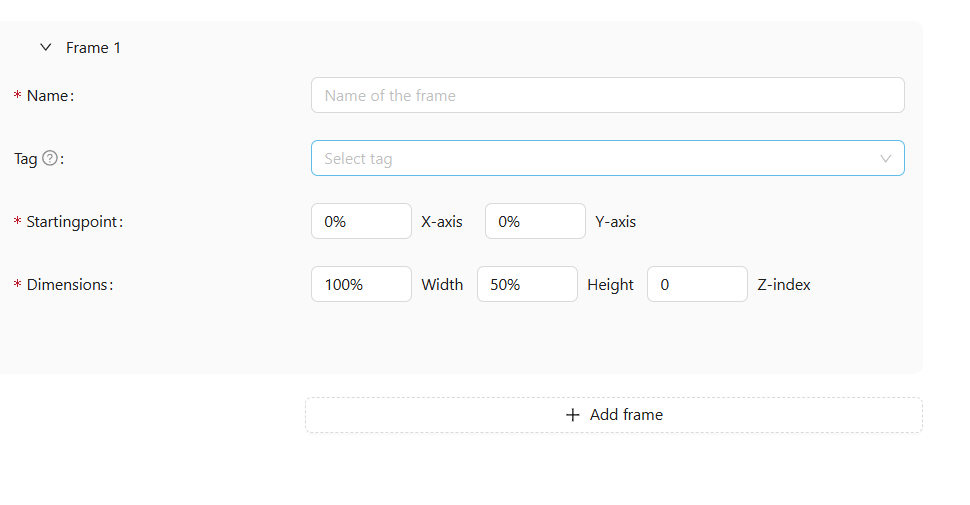
Task: Click the Dimensions label
Action: [67, 284]
